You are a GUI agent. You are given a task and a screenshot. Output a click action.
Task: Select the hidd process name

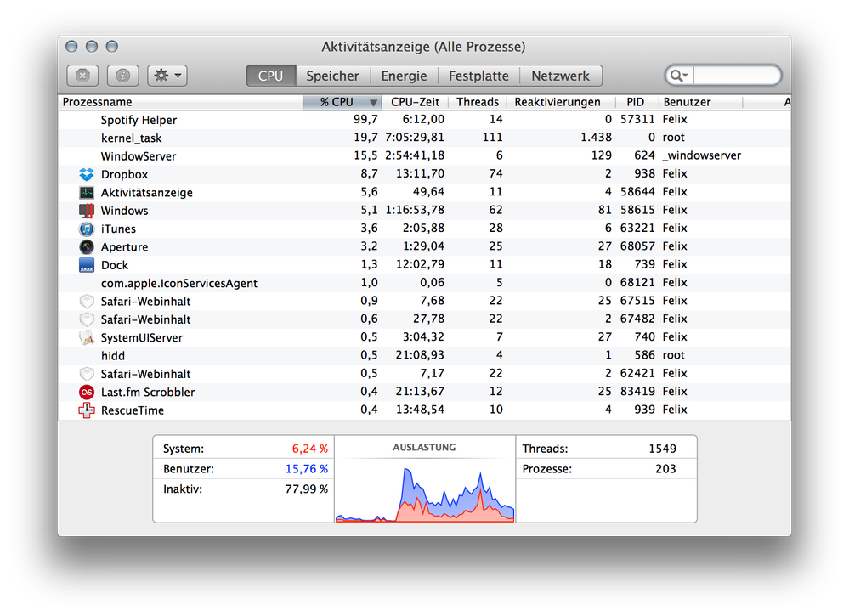pyautogui.click(x=113, y=356)
